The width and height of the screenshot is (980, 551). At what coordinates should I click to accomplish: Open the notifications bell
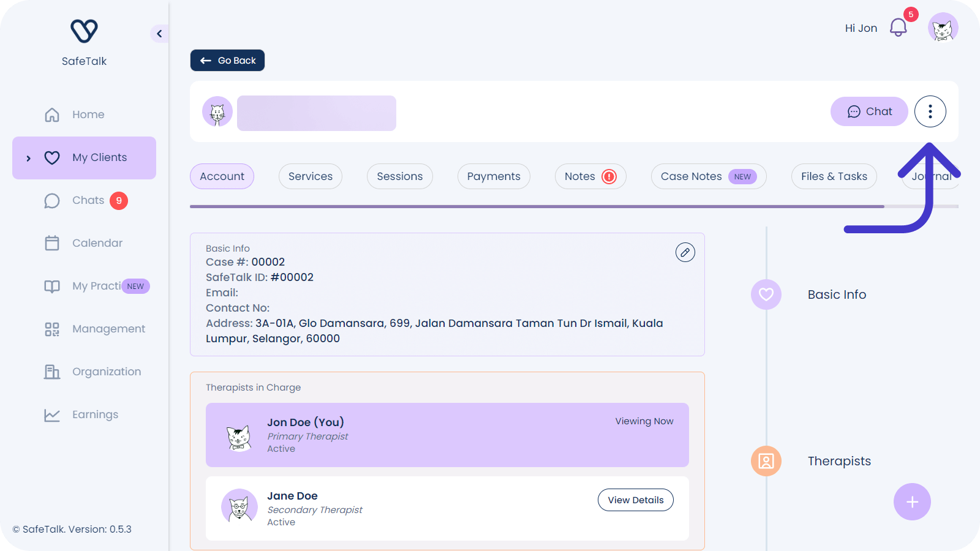(898, 28)
